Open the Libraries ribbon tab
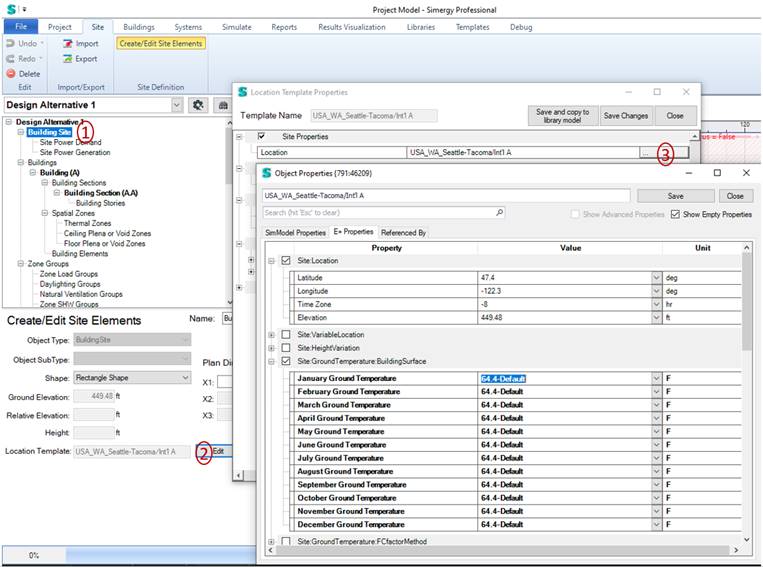Image resolution: width=763 pixels, height=567 pixels. tap(421, 27)
